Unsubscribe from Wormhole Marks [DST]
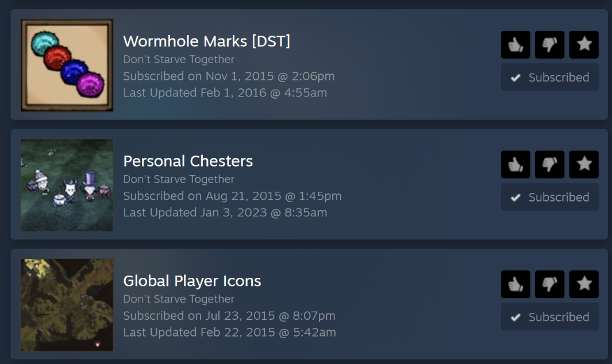Screen dimensions: 612x364 549,78
